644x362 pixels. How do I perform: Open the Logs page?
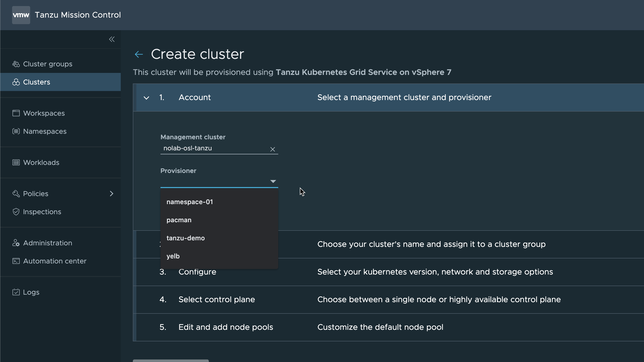60,292
